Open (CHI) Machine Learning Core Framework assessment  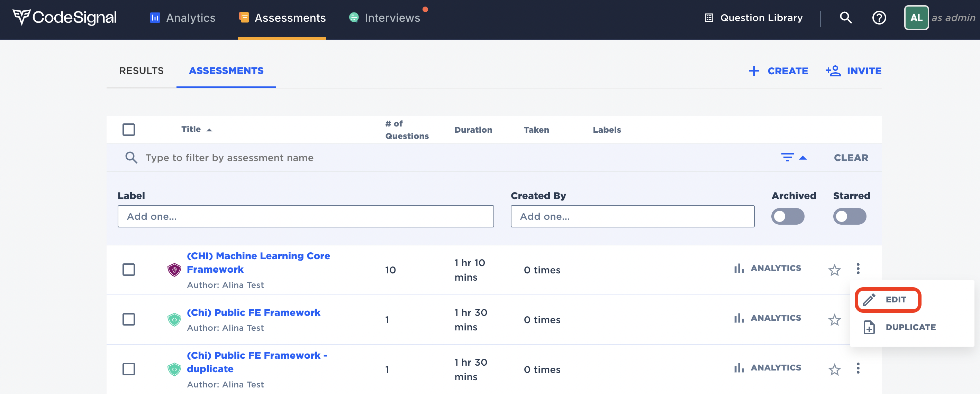point(258,263)
